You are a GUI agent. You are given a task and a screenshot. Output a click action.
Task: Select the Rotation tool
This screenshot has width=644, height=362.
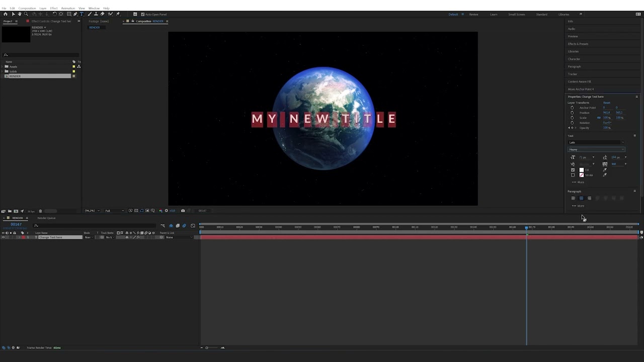54,14
